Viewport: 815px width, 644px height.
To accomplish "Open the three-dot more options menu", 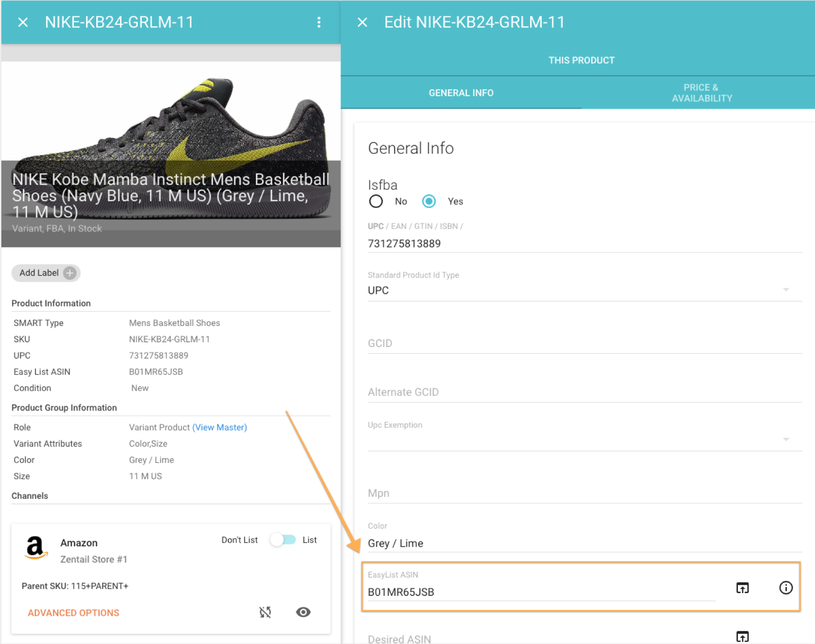I will 319,22.
